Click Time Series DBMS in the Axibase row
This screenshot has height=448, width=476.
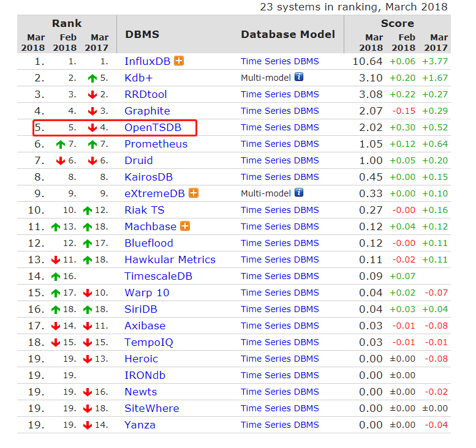coord(280,326)
